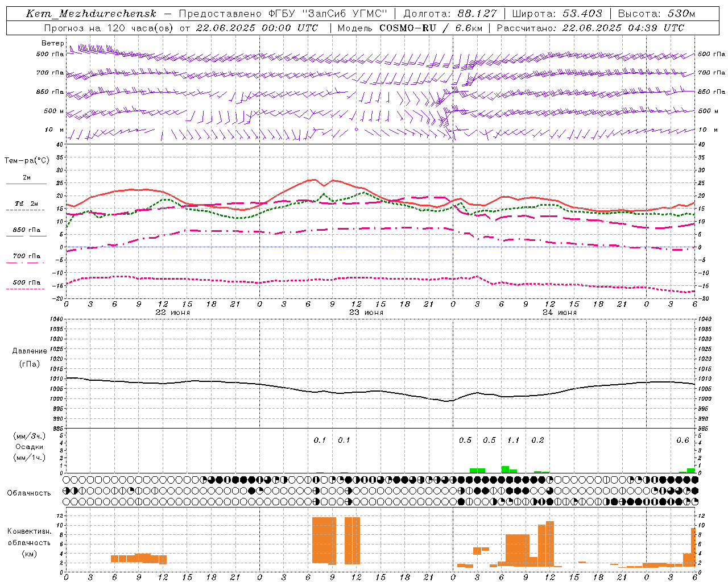Click the 1.1 precipitation value

click(x=513, y=440)
